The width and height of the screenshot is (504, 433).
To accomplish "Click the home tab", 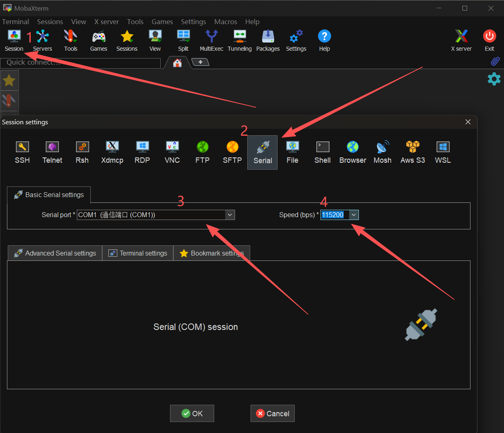I will (177, 63).
